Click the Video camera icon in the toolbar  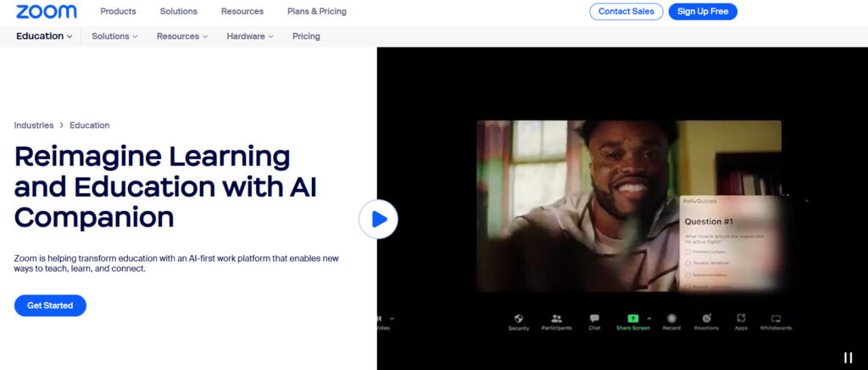(381, 318)
